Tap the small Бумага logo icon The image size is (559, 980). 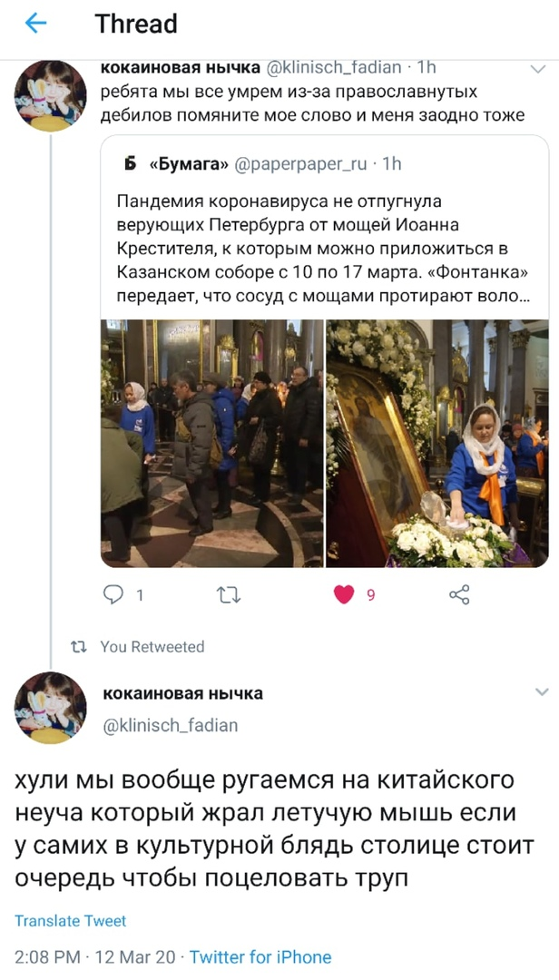130,163
